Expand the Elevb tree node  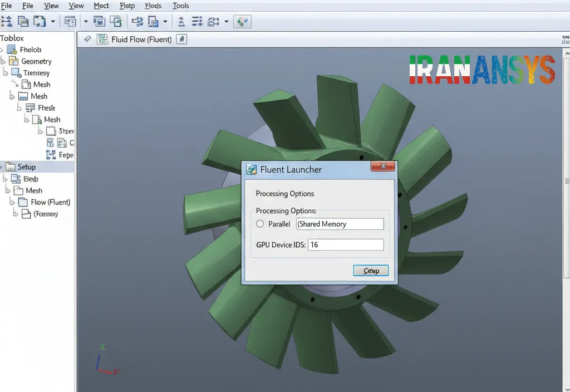tap(6, 179)
